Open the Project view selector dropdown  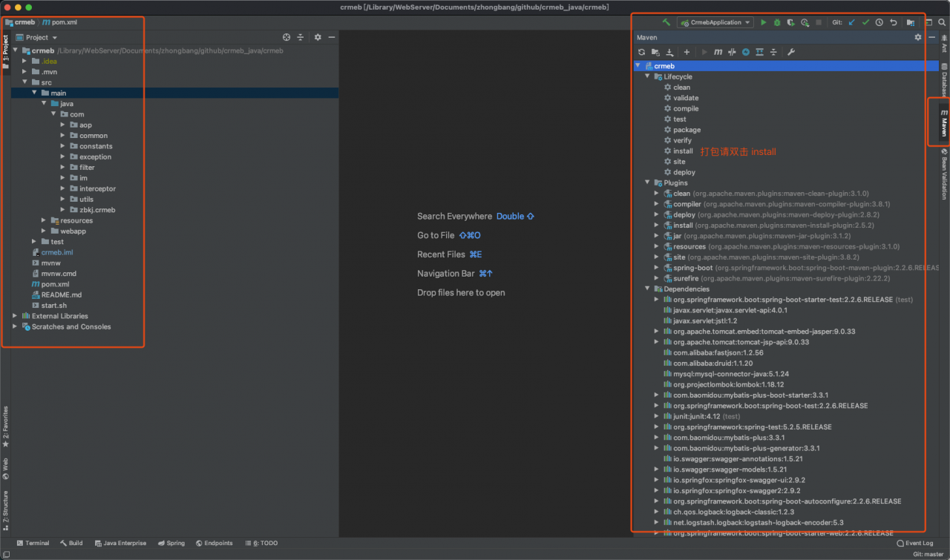pyautogui.click(x=36, y=37)
